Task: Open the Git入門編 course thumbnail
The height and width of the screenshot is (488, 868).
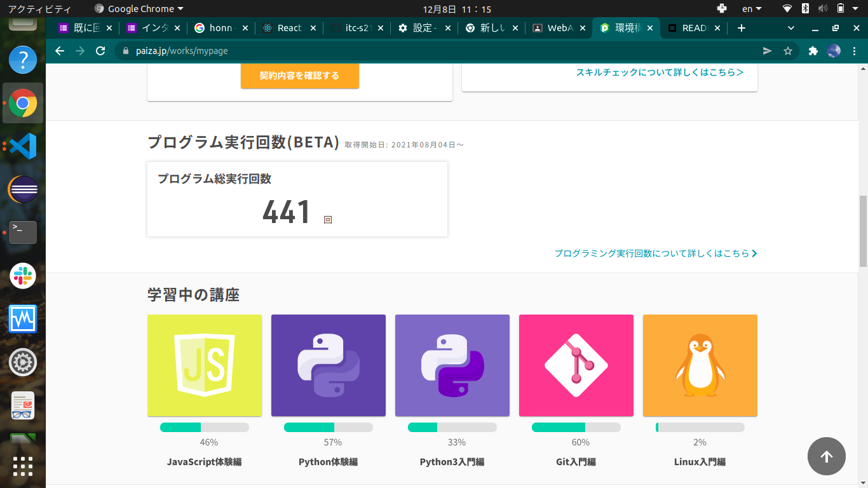Action: tap(576, 365)
